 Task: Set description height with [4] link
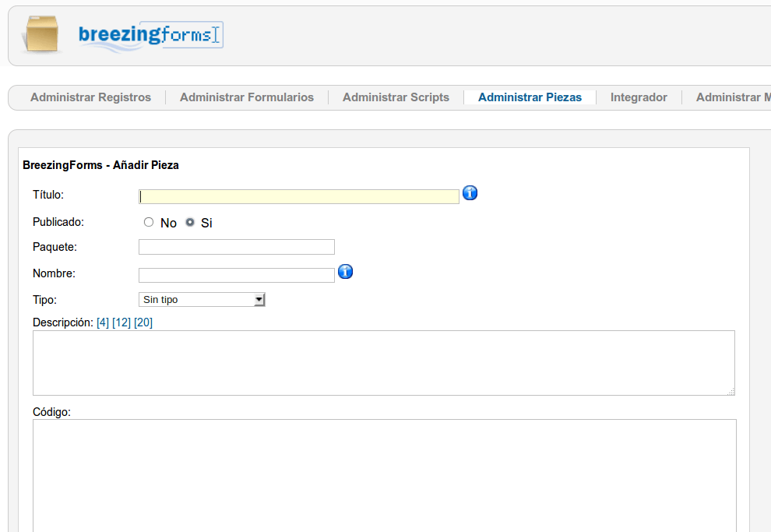[x=103, y=322]
